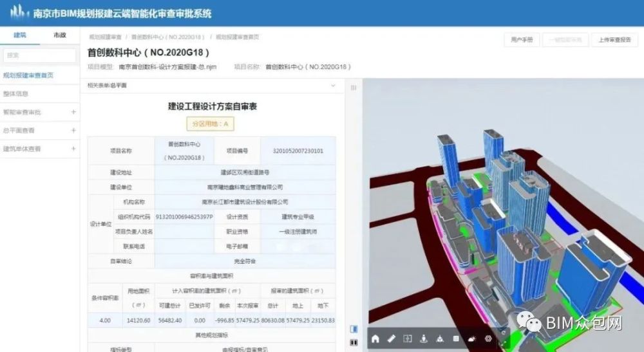Click the 分区用地：A button
644x352 pixels.
click(211, 124)
